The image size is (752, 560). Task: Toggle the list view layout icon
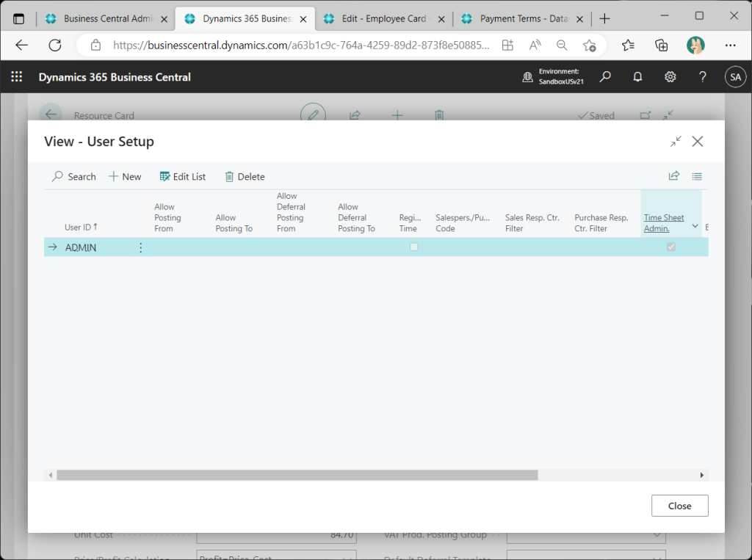[697, 176]
